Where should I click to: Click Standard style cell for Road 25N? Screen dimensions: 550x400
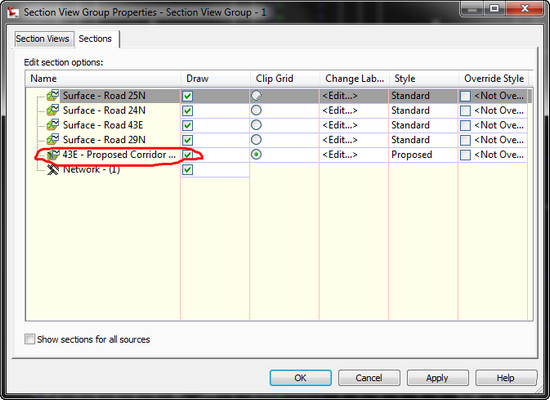423,95
